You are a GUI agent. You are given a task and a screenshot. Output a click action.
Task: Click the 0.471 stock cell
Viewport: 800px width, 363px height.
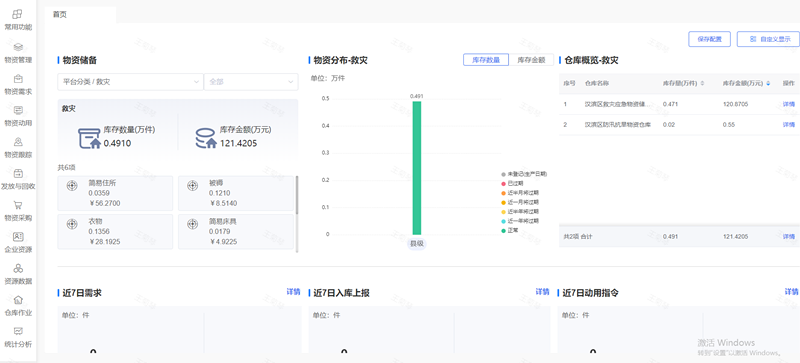tap(670, 104)
